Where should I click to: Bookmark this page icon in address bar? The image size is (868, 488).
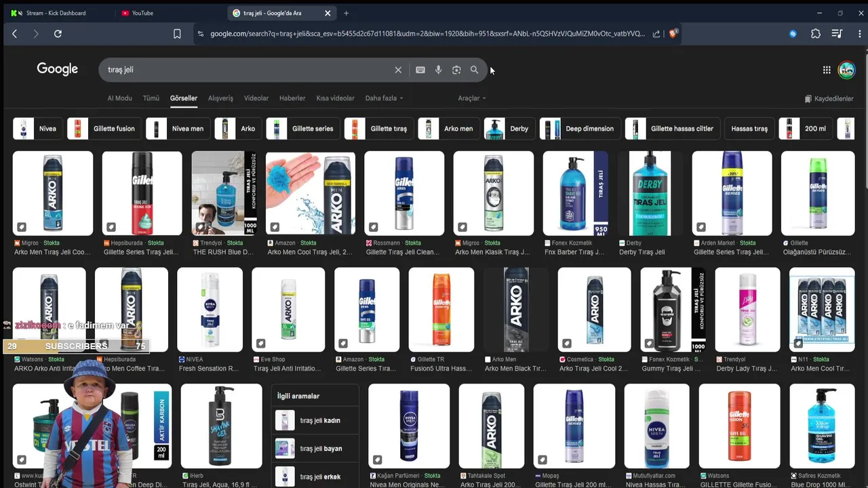pos(177,34)
